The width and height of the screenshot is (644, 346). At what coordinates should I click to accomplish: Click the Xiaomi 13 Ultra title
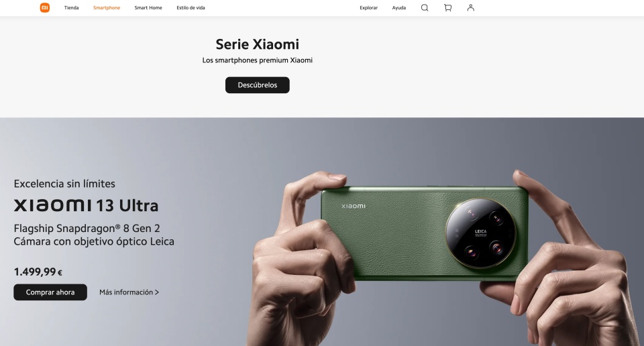86,205
